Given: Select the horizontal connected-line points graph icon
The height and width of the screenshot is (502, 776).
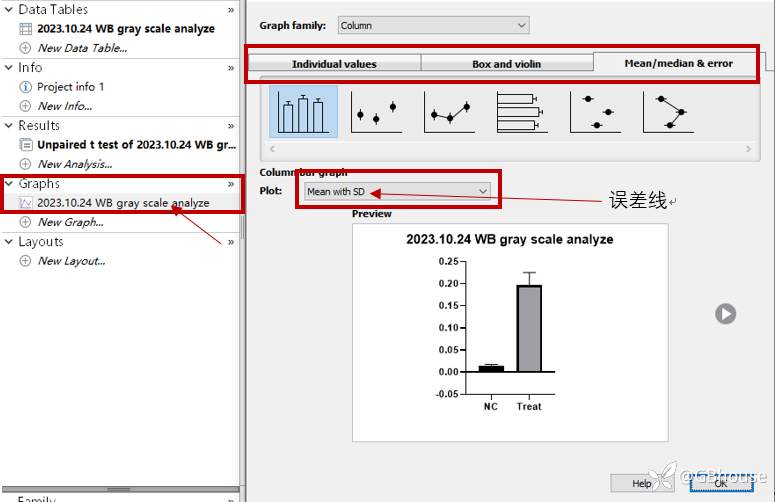Looking at the screenshot, I should click(668, 111).
